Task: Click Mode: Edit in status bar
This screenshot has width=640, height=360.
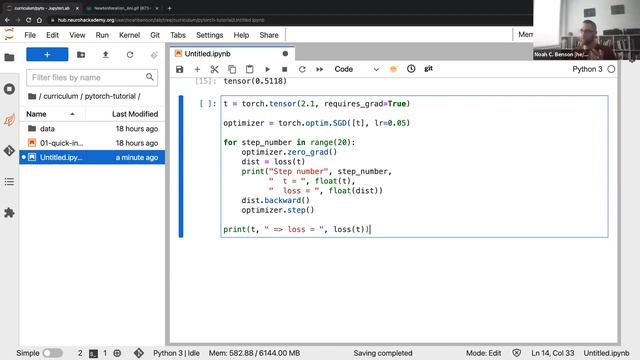Action: click(483, 353)
